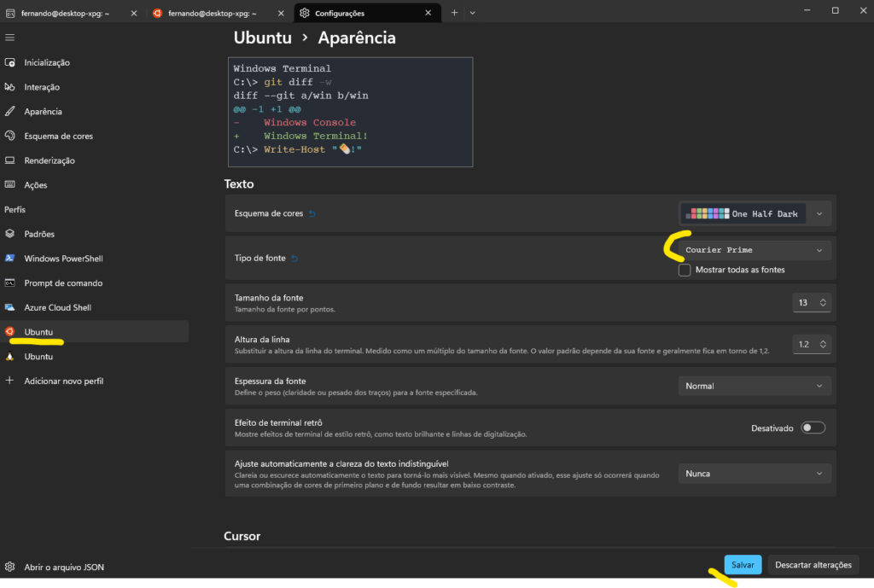
Task: Reset Tipo de fonte with the undo icon
Action: pyautogui.click(x=294, y=258)
